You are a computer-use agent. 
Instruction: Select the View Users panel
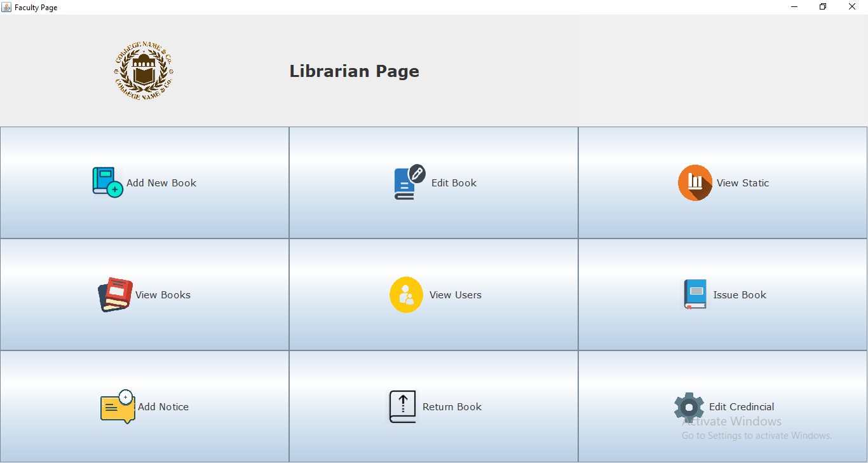coord(433,294)
